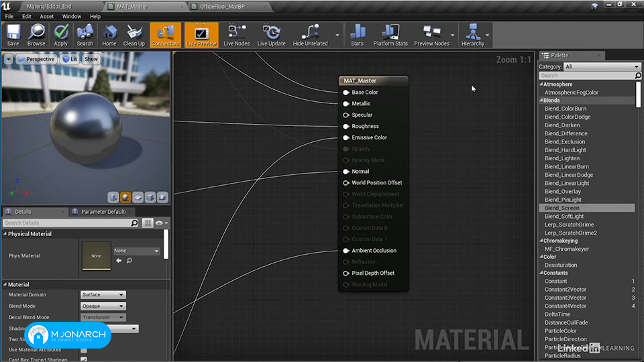Viewport: 644px width, 362px height.
Task: Click Hide Unrelated toolbar icon
Action: tap(310, 35)
